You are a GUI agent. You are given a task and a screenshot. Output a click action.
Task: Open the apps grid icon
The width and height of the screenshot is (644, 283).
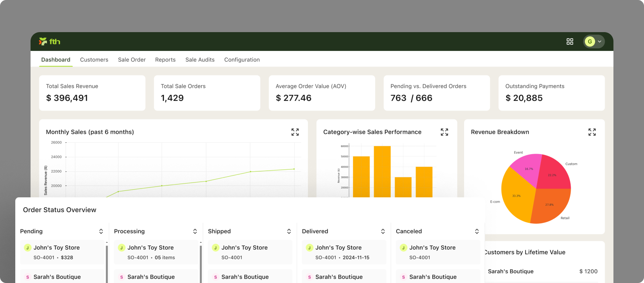tap(570, 41)
